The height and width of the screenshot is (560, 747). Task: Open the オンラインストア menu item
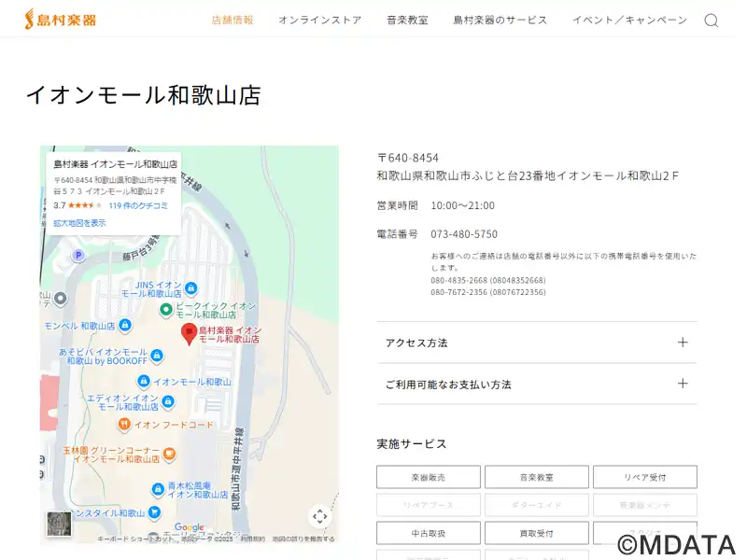(x=319, y=20)
